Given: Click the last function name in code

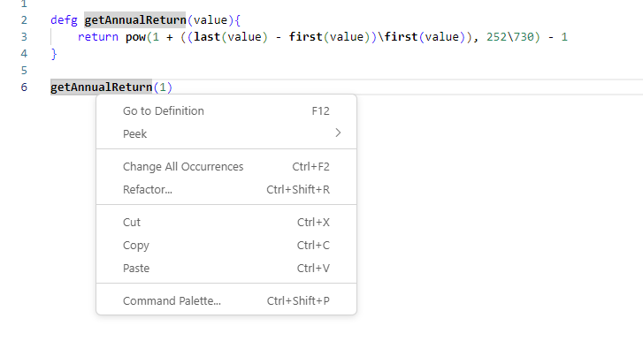Looking at the screenshot, I should click(207, 36).
